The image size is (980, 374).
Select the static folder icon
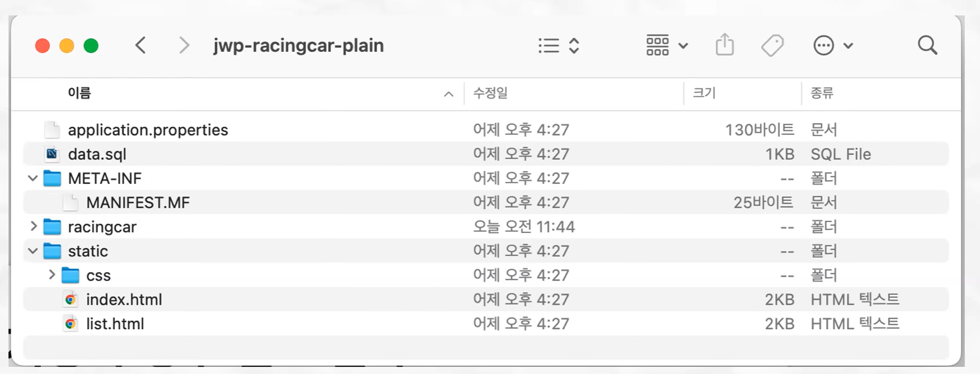[x=52, y=251]
